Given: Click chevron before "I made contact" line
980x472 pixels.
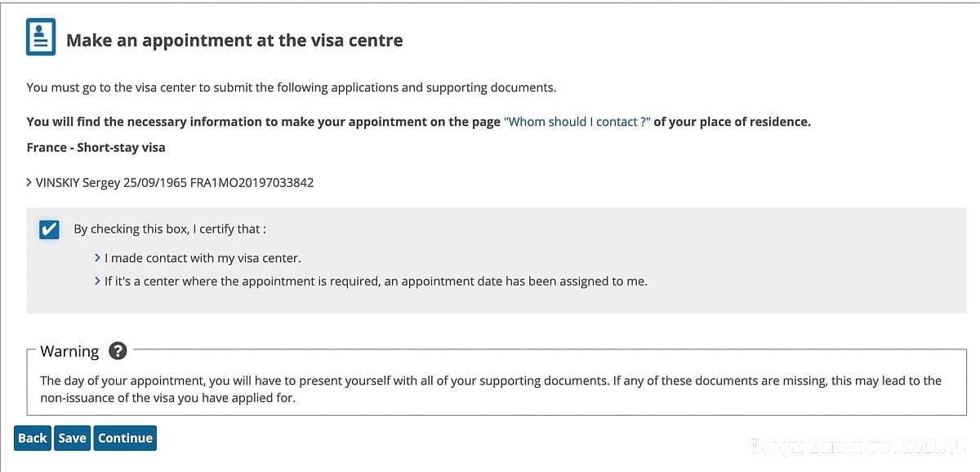Looking at the screenshot, I should pos(98,258).
